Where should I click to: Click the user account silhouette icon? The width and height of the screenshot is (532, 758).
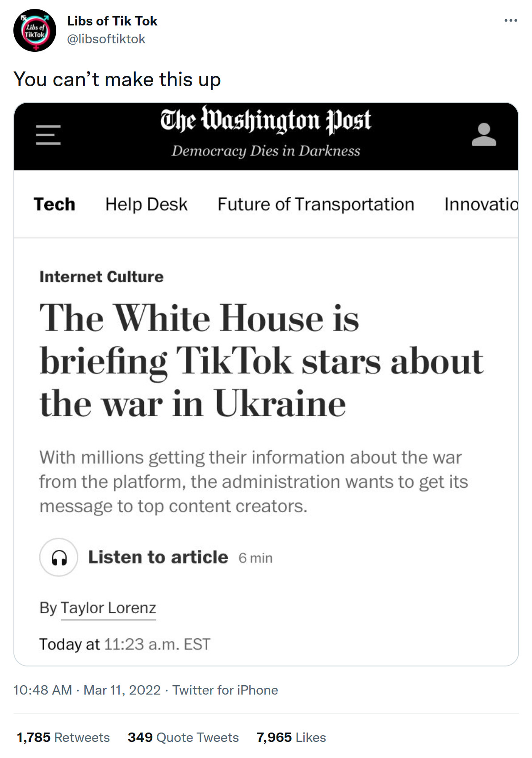[484, 135]
